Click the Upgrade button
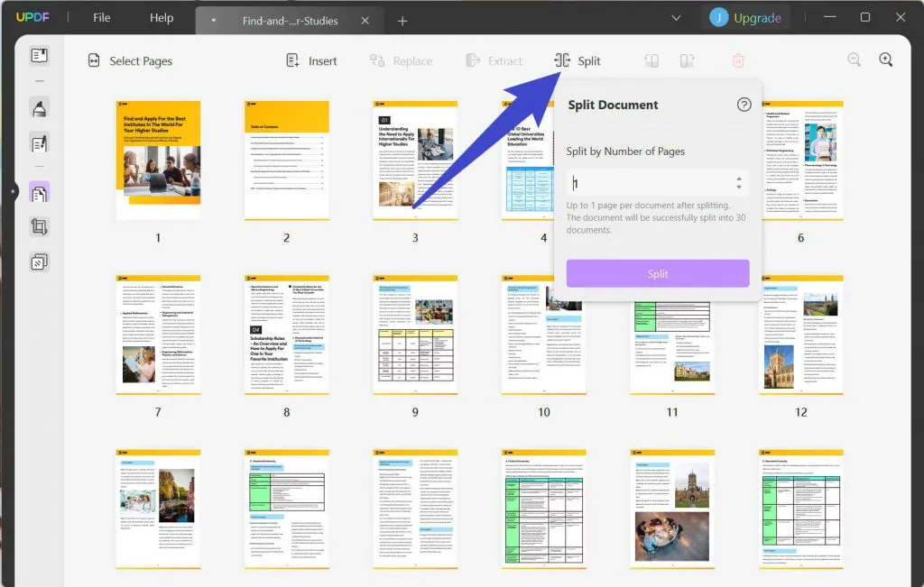Screen dimensions: 924x587 (745, 16)
